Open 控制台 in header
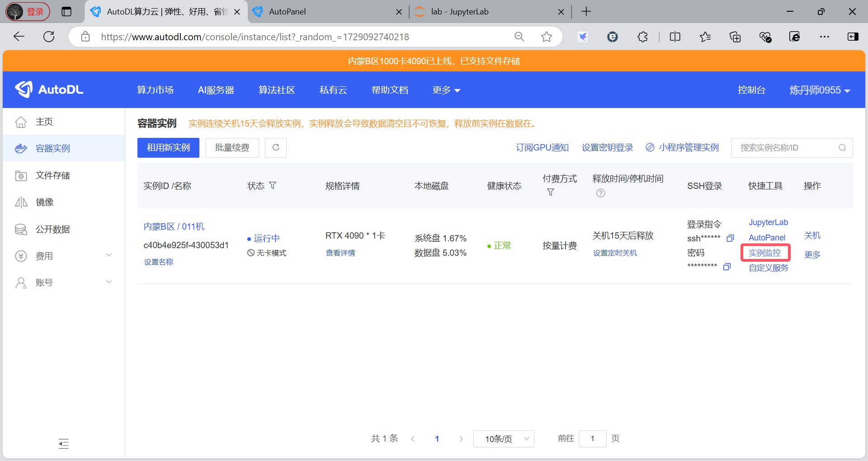 751,90
